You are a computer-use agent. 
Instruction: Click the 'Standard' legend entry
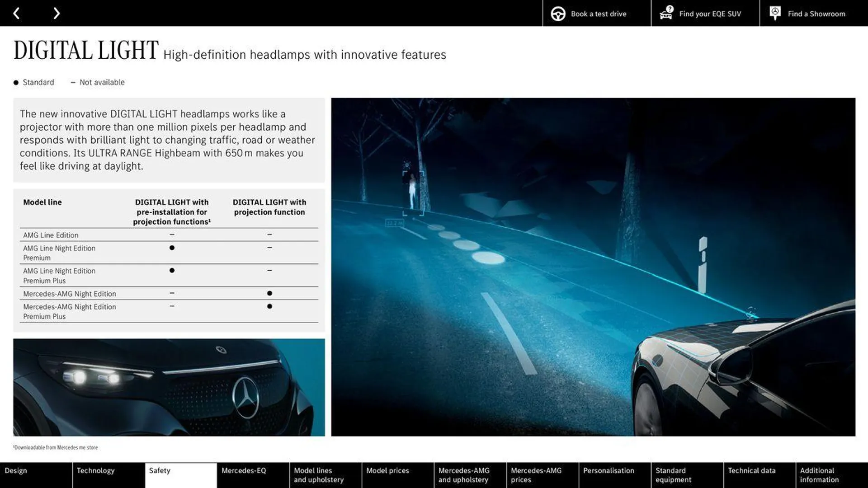click(34, 82)
